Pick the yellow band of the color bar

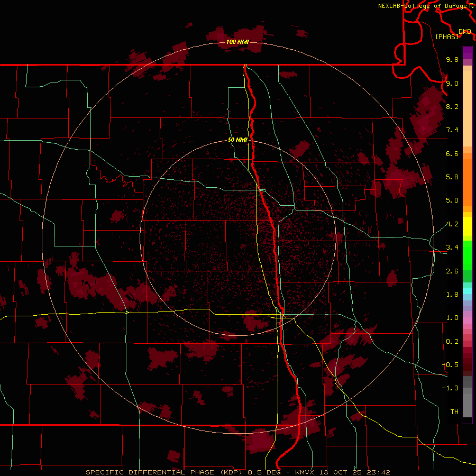click(x=467, y=226)
